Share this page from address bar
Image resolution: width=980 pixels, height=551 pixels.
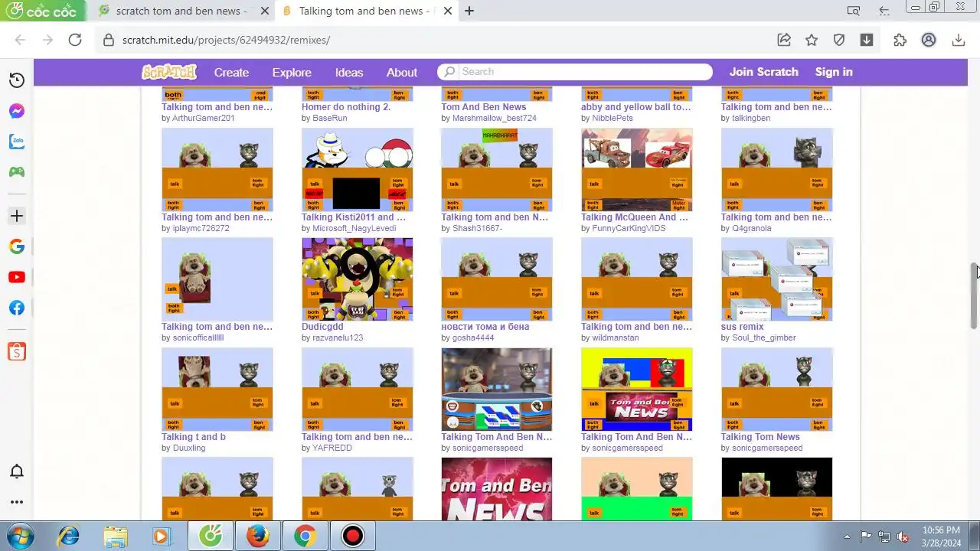point(784,40)
